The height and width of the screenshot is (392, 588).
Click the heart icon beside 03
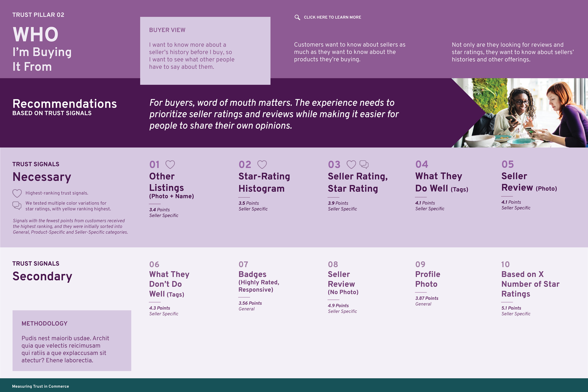click(351, 164)
